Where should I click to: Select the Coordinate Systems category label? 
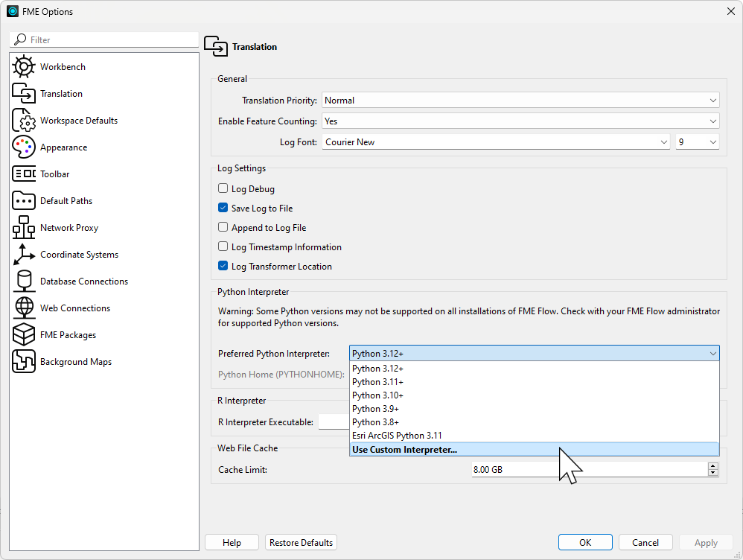tap(80, 255)
